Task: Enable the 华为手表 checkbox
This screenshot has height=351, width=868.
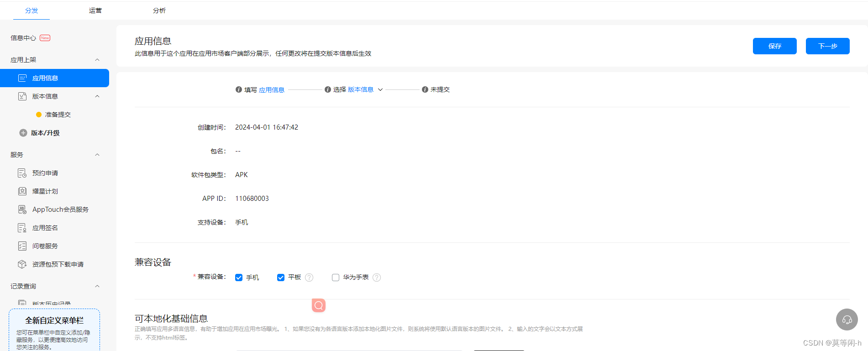Action: coord(336,278)
